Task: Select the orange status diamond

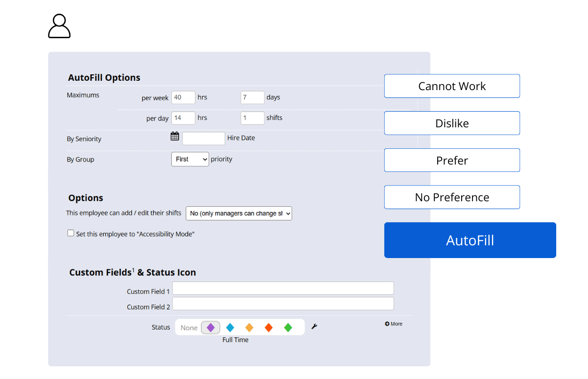Action: click(x=249, y=327)
